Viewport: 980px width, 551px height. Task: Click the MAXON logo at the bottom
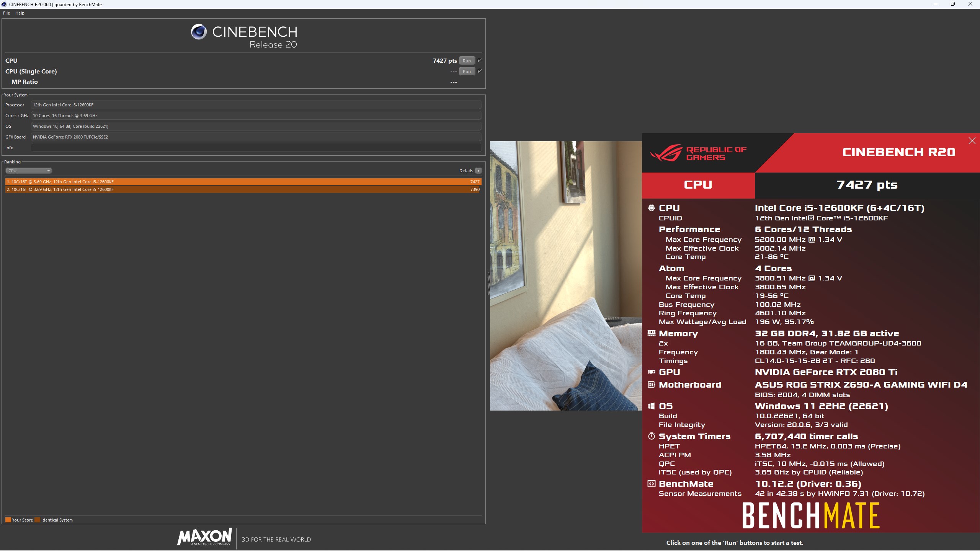coord(205,537)
